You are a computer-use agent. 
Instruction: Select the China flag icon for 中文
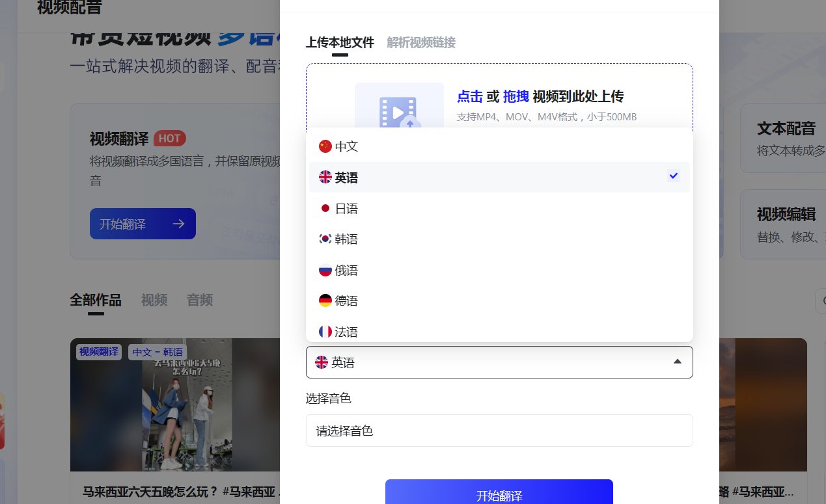pyautogui.click(x=325, y=146)
